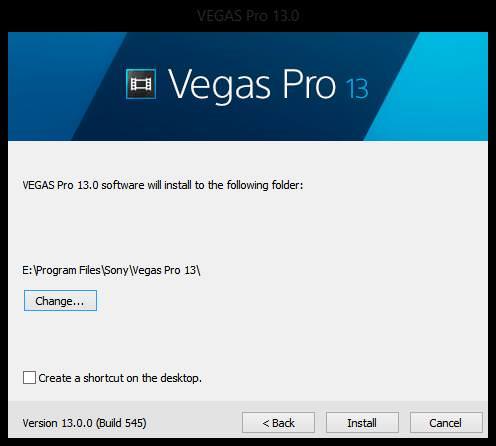Enable Create a shortcut on the desktop checkbox
Screen dimensions: 496x446
pos(29,378)
